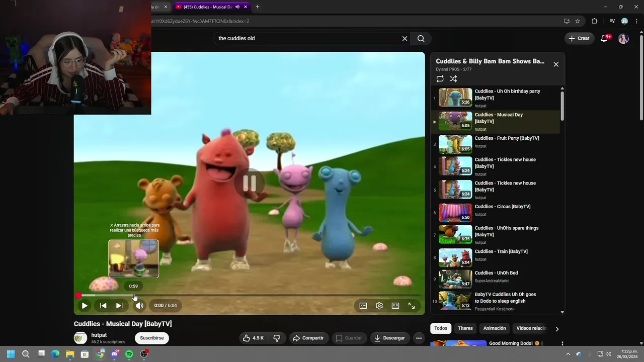Screen dimensions: 644x362
Task: Toggle playlist shuffle button
Action: 453,79
